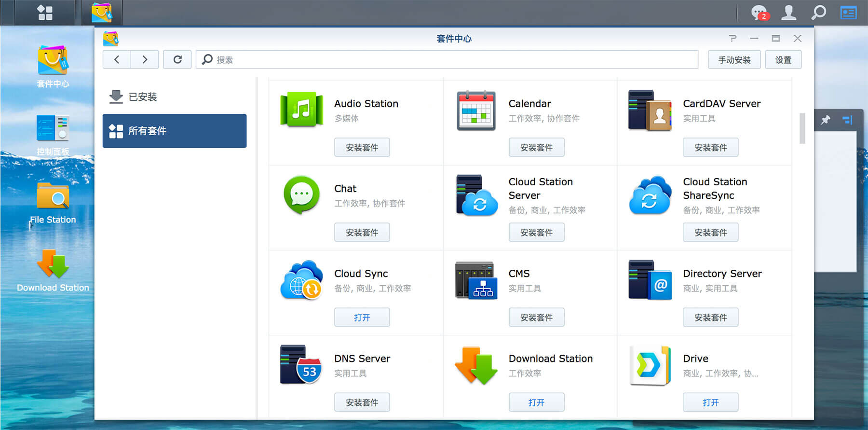Pin the background widget panel
Viewport: 868px width, 430px height.
826,120
